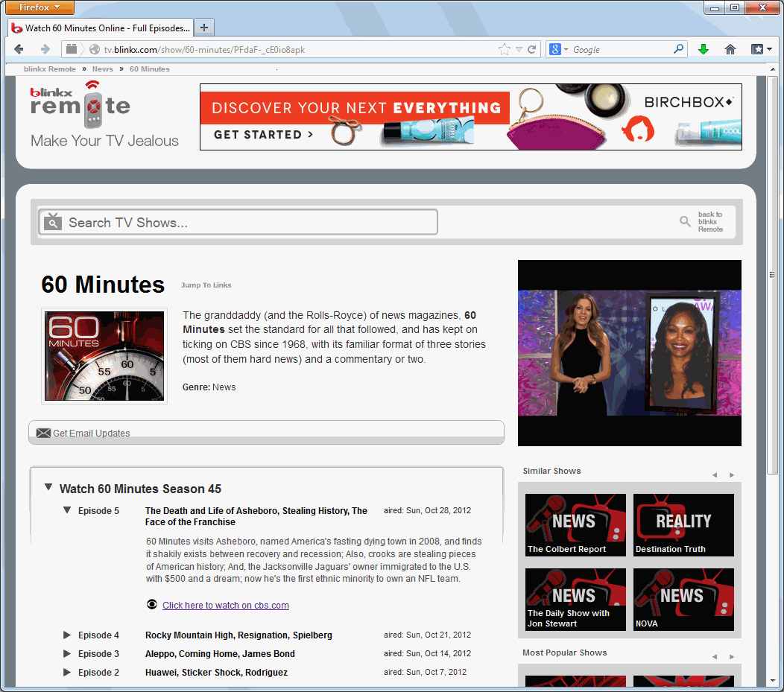Show next Similar Shows with right arrow
The image size is (784, 692).
[x=732, y=474]
